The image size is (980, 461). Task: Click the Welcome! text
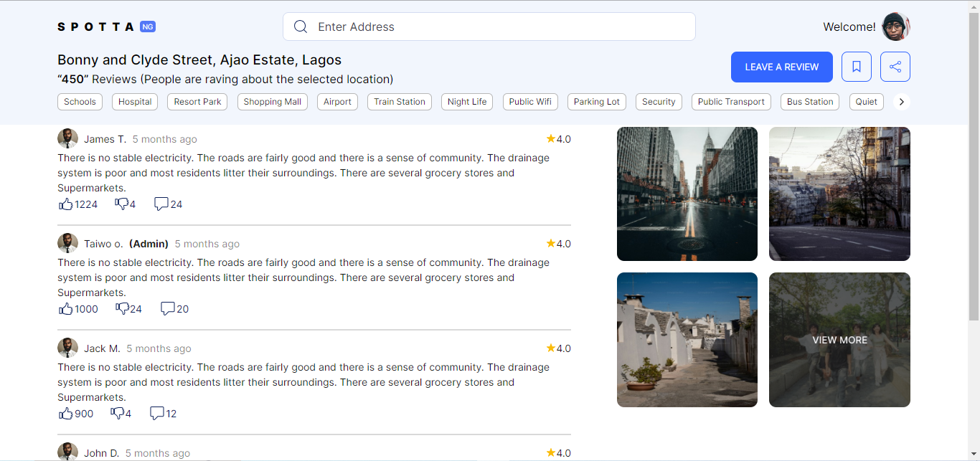tap(849, 27)
